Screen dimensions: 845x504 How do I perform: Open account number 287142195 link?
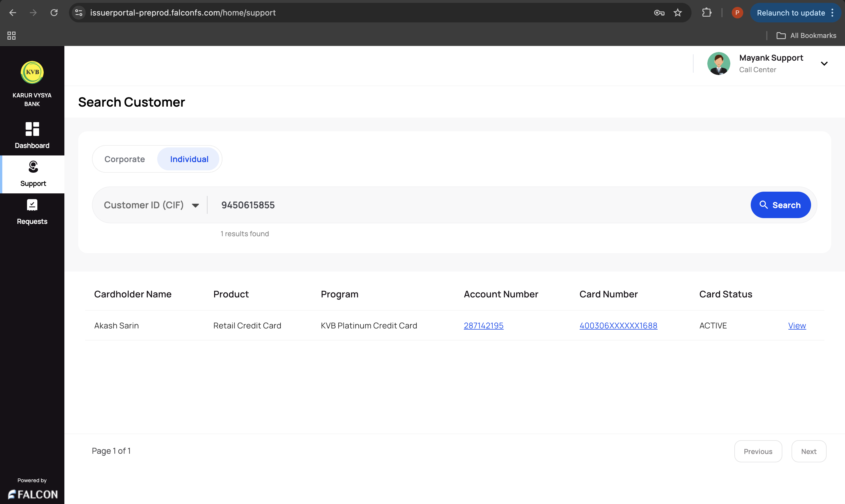[483, 325]
